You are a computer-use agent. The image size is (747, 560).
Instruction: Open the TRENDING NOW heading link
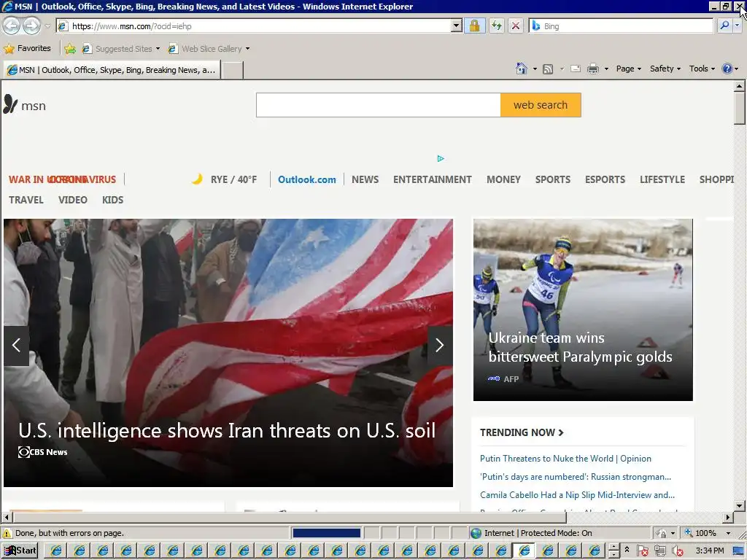click(x=522, y=432)
